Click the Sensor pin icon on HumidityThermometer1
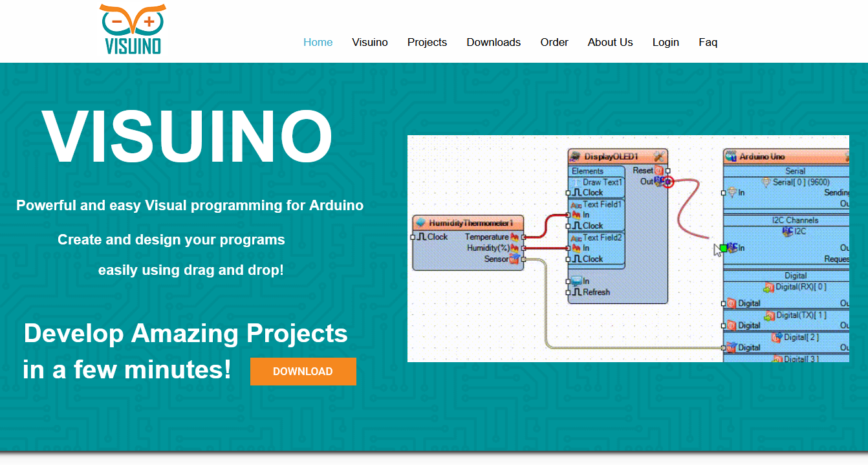868x465 pixels. (x=514, y=258)
